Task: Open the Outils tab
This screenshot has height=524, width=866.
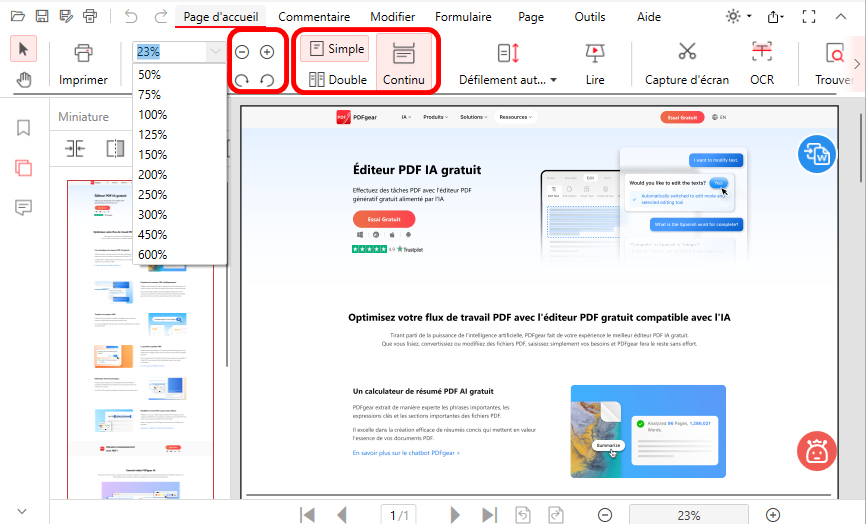Action: pyautogui.click(x=590, y=17)
